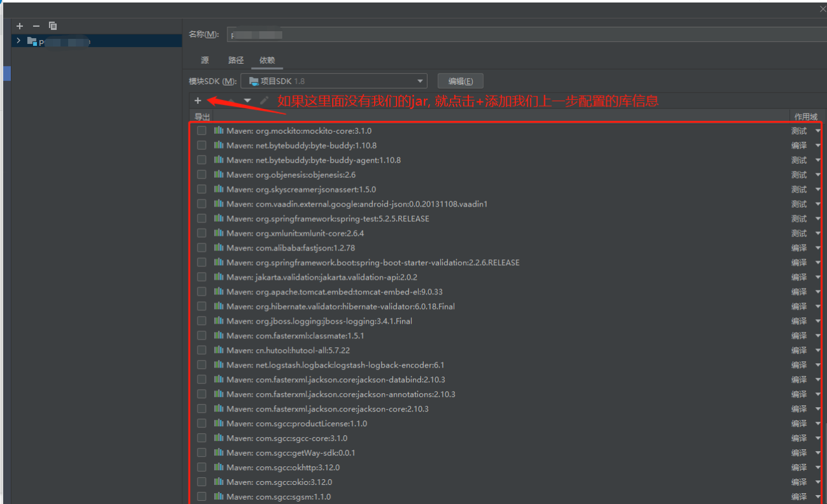Expand the module node in the left tree
The height and width of the screenshot is (504, 827).
tap(18, 41)
